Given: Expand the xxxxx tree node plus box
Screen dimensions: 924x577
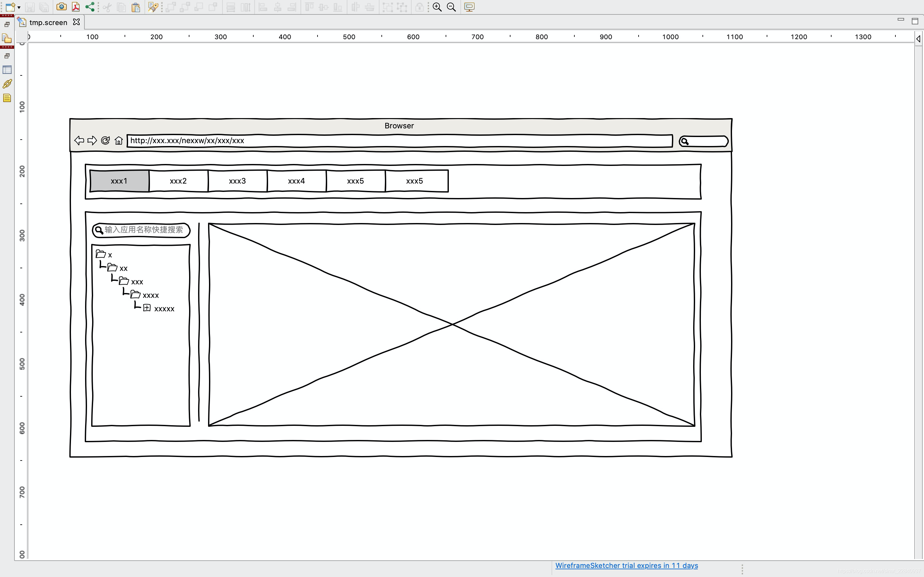Looking at the screenshot, I should pos(147,308).
